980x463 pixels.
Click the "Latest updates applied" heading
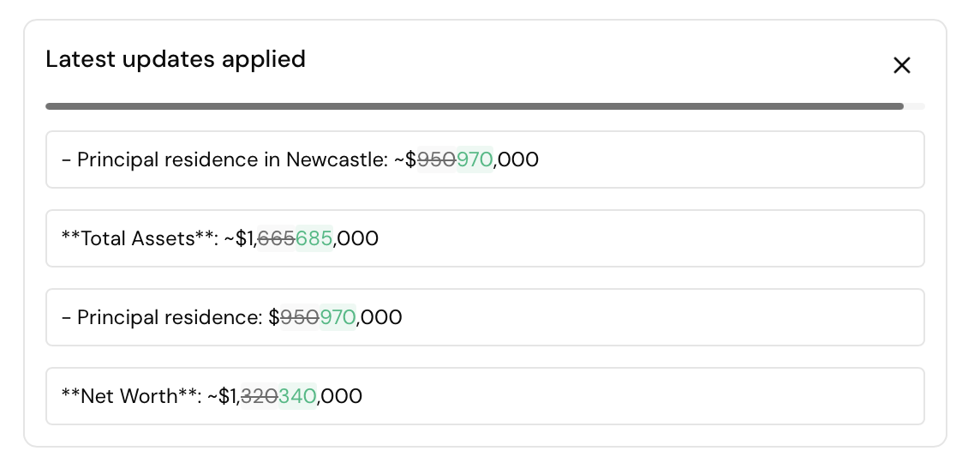tap(176, 59)
